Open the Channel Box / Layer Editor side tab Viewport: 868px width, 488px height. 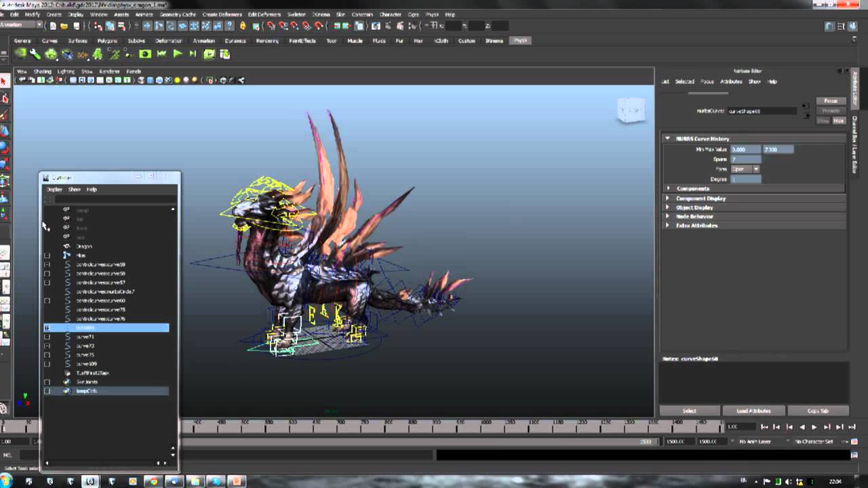click(855, 144)
